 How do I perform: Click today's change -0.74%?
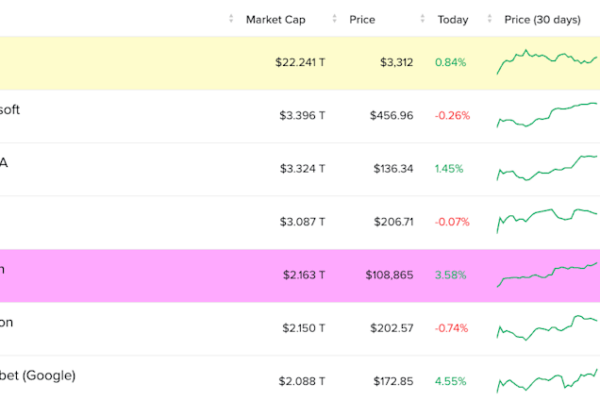click(x=451, y=328)
